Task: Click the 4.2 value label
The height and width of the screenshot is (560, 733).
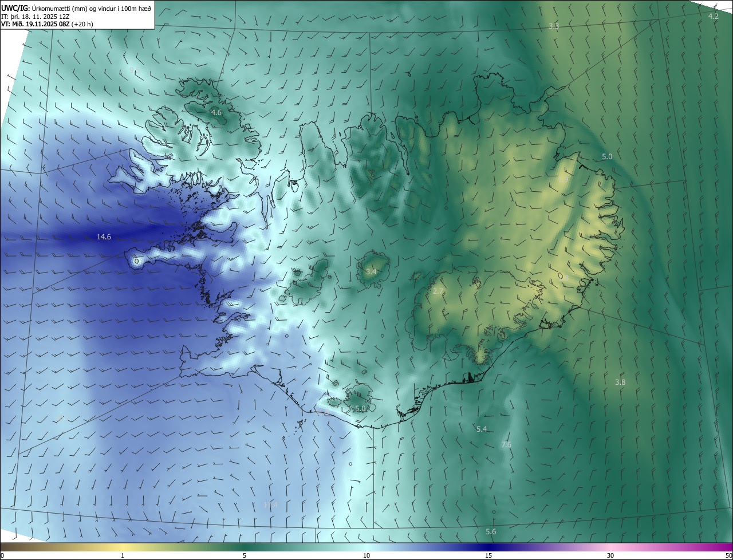Action: point(713,16)
